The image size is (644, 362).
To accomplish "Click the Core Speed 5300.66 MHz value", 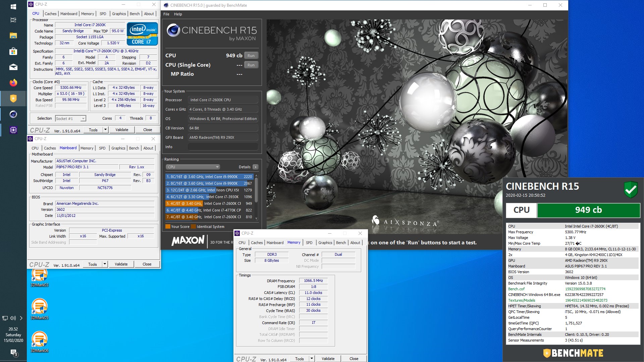I will [x=71, y=88].
